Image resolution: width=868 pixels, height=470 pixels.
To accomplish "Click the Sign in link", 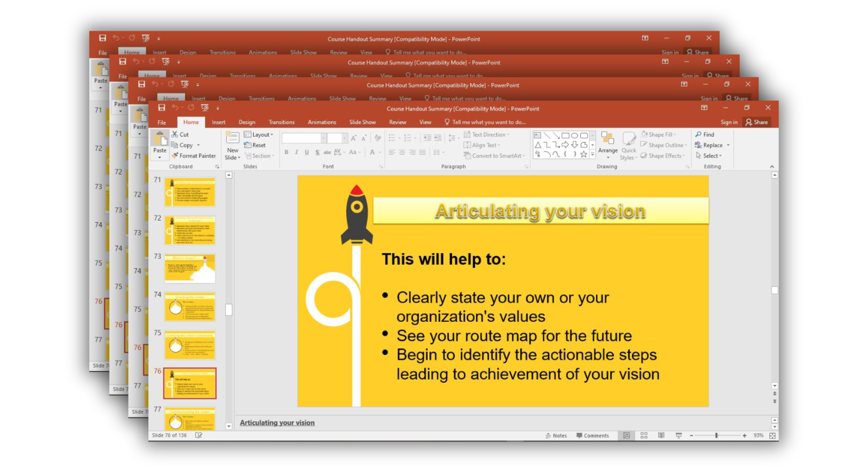I will [x=729, y=122].
